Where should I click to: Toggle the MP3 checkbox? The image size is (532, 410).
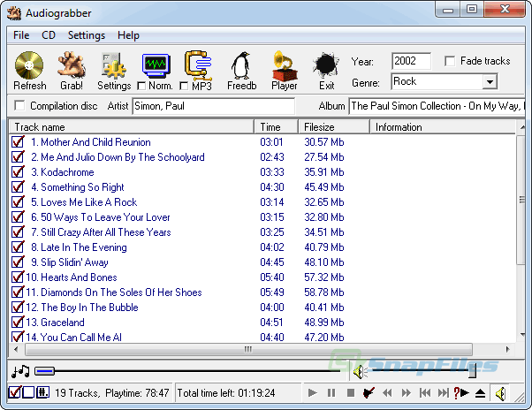pos(184,86)
